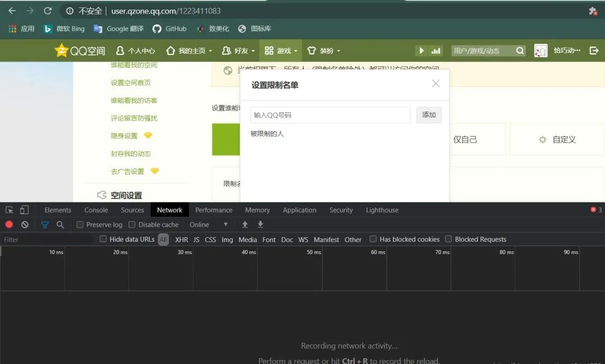Image resolution: width=605 pixels, height=364 pixels.
Task: Click the browser back arrow
Action: pos(12,11)
